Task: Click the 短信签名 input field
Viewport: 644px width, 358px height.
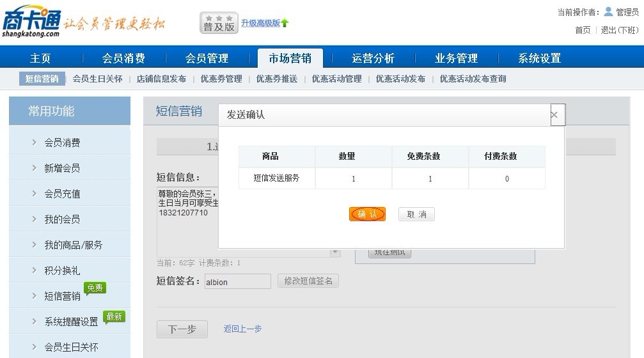Action: click(237, 282)
